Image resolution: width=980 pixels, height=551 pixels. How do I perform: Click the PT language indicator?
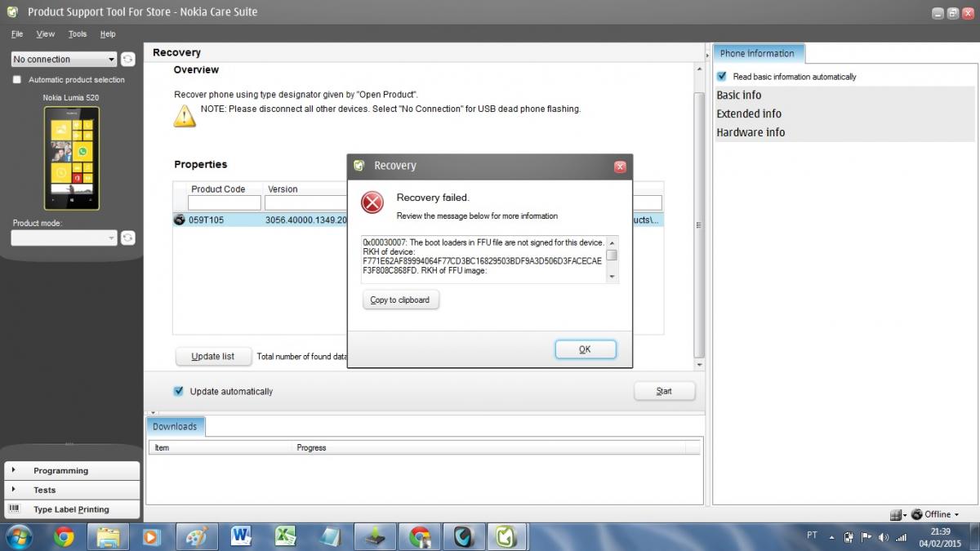point(812,535)
